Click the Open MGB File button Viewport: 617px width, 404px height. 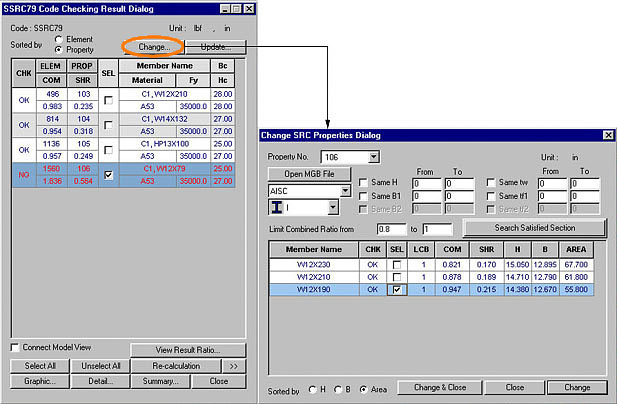point(305,174)
